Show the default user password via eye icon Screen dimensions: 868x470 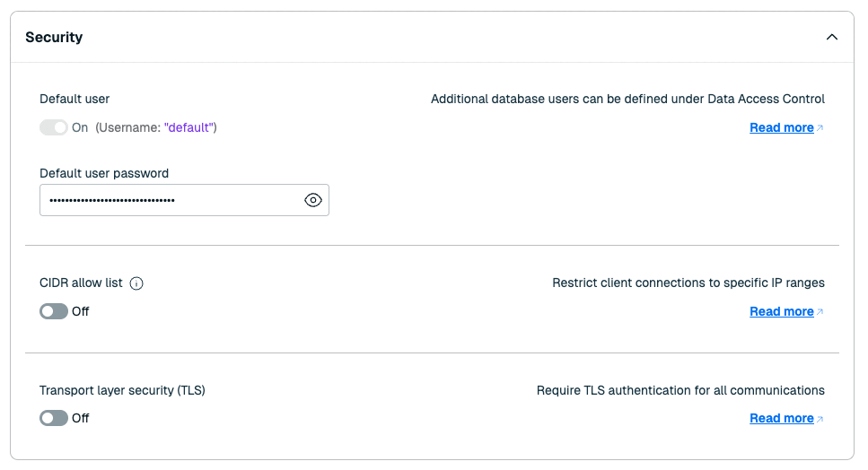click(x=312, y=200)
